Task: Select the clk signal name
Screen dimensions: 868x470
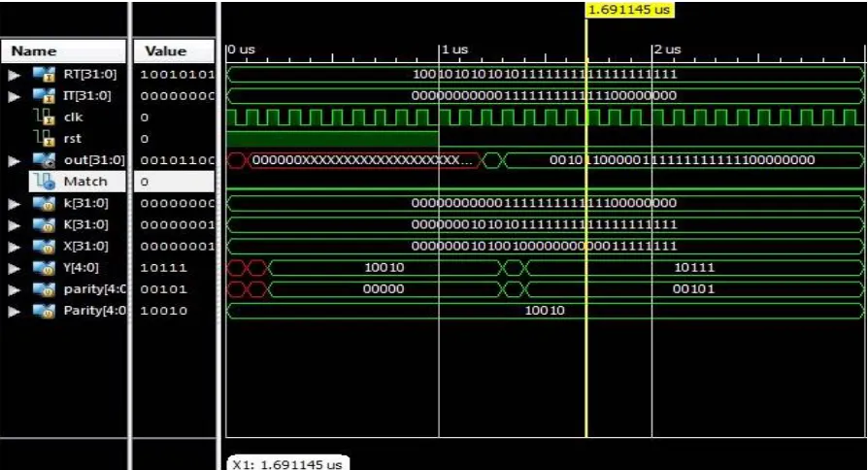Action: pyautogui.click(x=73, y=117)
